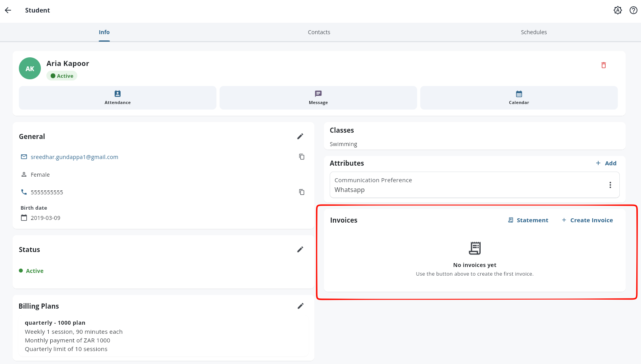The height and width of the screenshot is (364, 641).
Task: Delete student with the red trash icon
Action: click(x=604, y=65)
